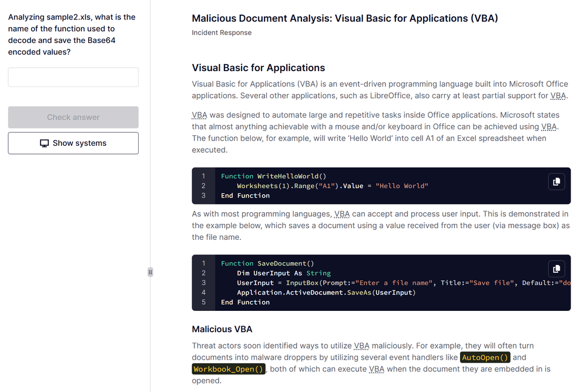Click the Workbook_Open() highlighted code term

[x=229, y=369]
